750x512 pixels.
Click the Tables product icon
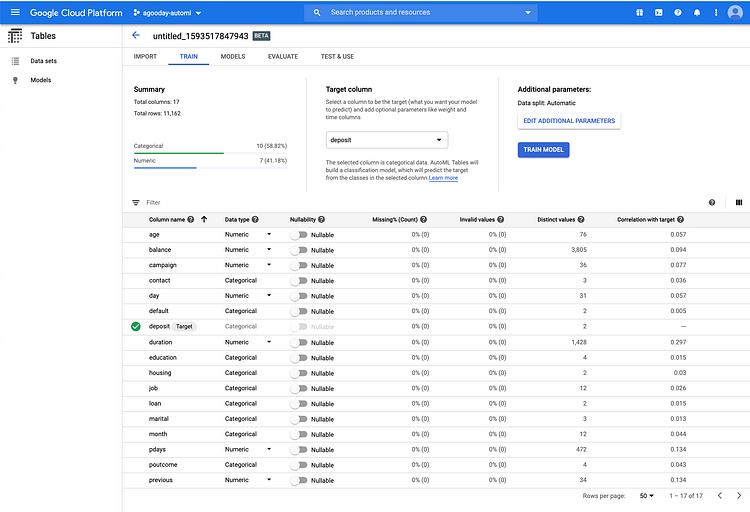click(x=15, y=36)
